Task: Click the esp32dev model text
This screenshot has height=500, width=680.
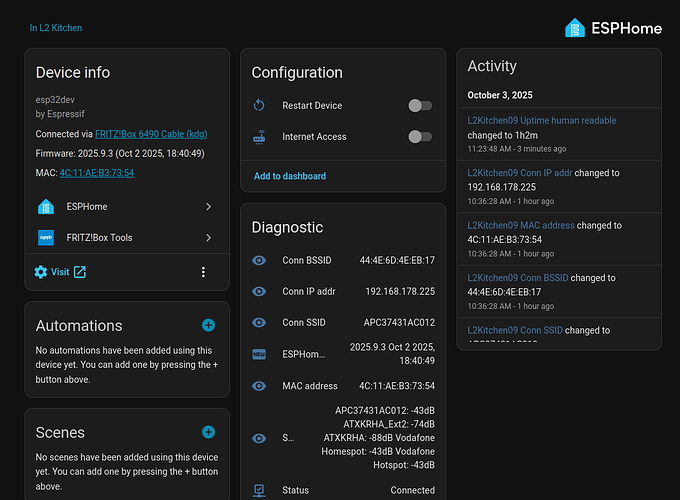Action: [55, 100]
